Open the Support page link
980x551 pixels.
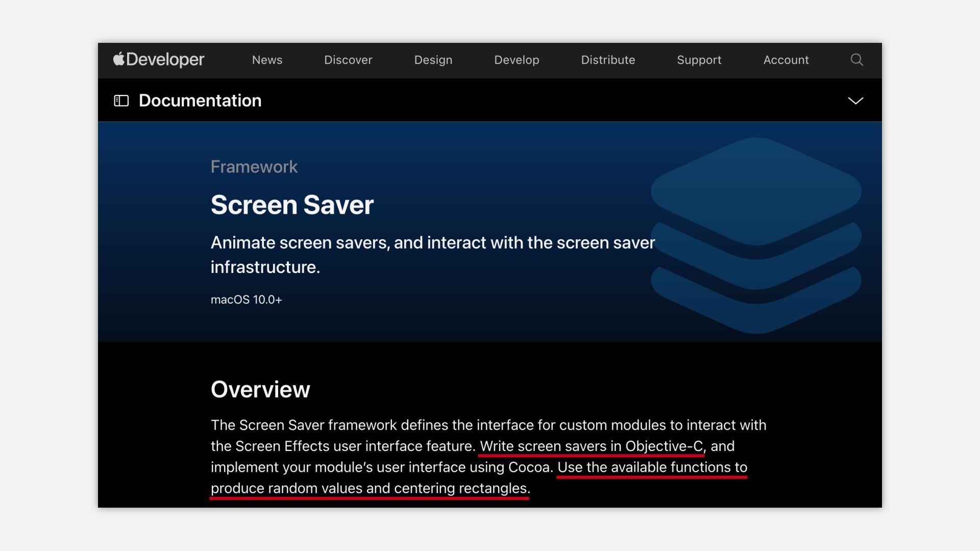click(x=699, y=60)
